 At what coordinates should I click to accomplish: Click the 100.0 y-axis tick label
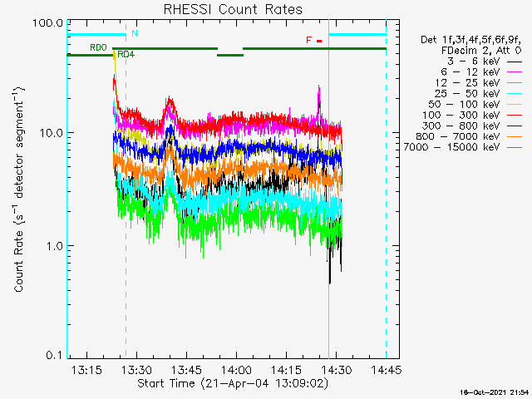(x=48, y=23)
